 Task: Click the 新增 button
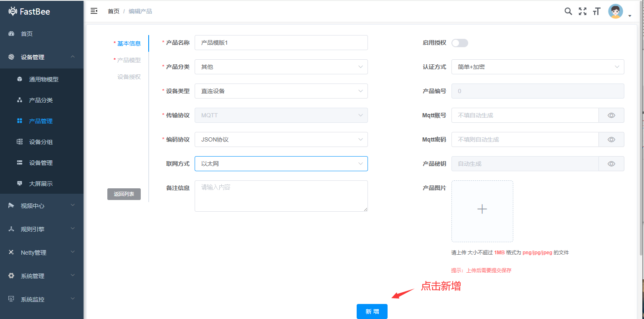click(372, 311)
